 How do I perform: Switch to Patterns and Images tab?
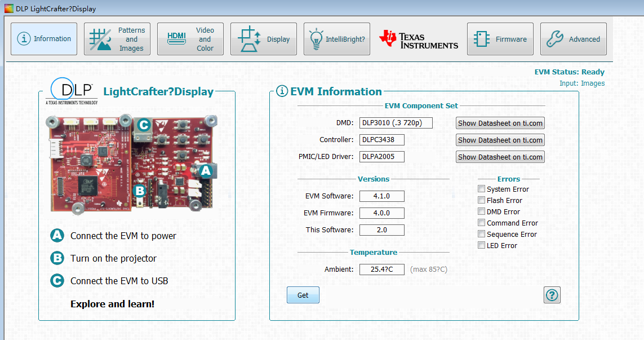pos(117,39)
